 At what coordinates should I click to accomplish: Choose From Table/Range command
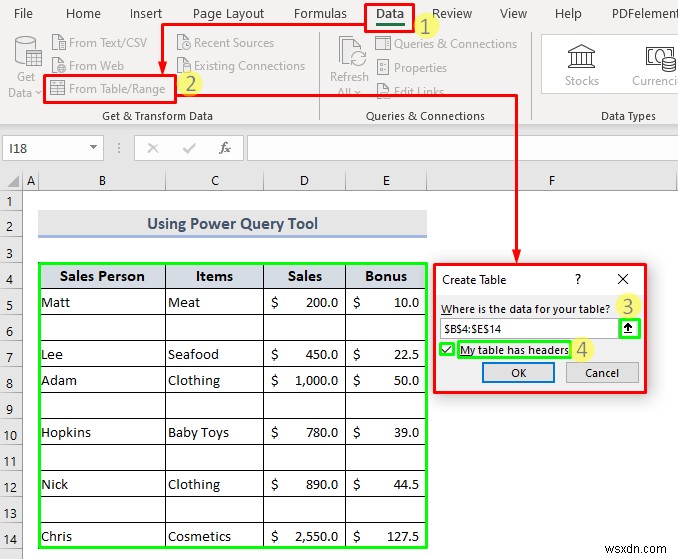click(x=109, y=89)
